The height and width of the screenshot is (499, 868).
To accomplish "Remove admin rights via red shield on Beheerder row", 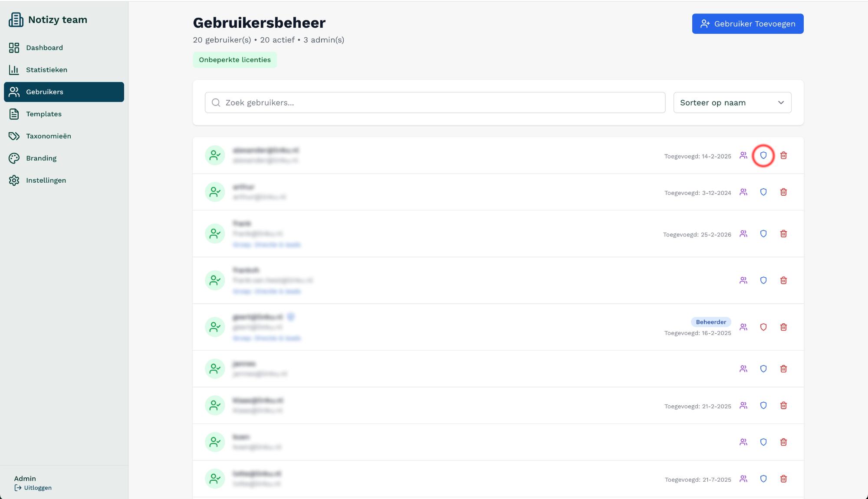I will tap(763, 327).
